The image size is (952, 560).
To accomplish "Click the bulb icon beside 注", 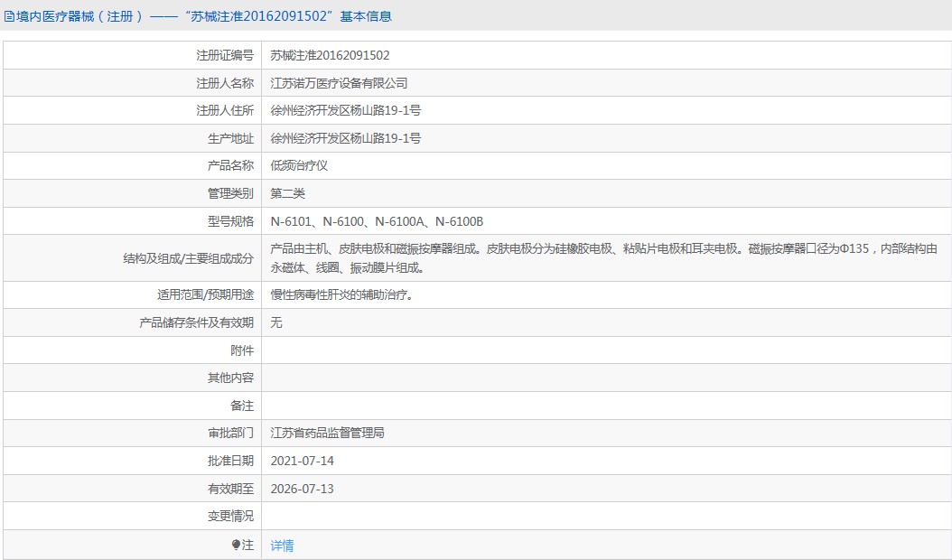I will [x=236, y=545].
